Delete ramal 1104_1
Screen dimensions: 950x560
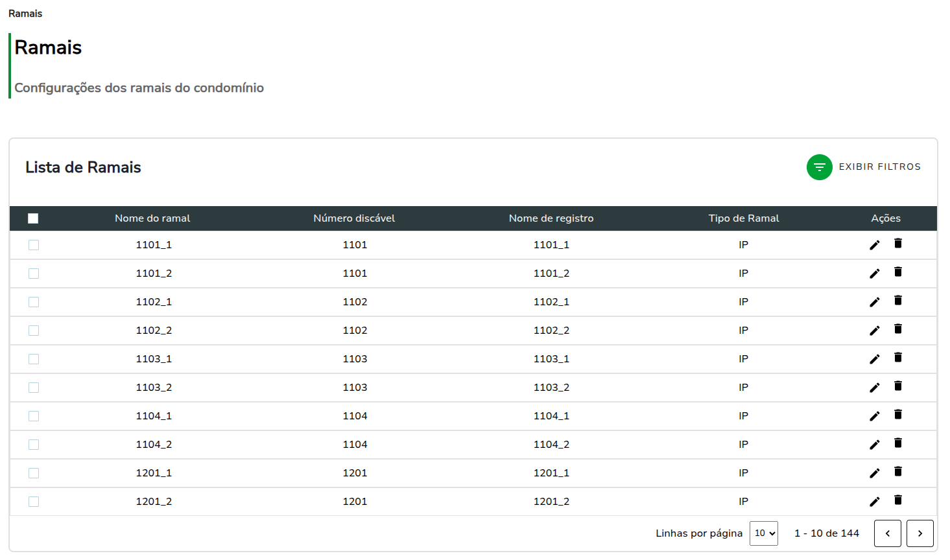898,415
